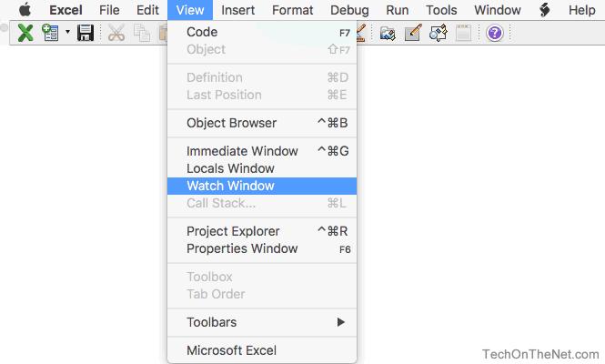Choose Properties Window from View menu
This screenshot has height=364, width=605.
pos(262,248)
